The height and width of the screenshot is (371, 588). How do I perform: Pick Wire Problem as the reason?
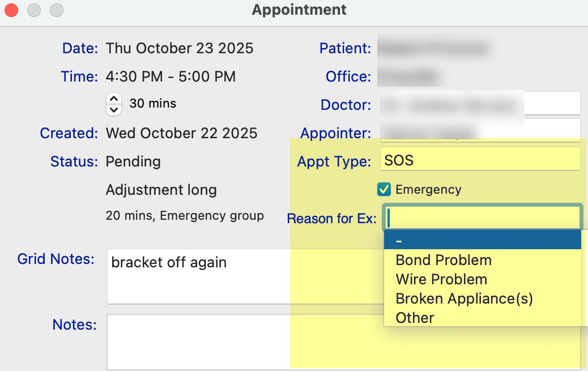(x=441, y=279)
